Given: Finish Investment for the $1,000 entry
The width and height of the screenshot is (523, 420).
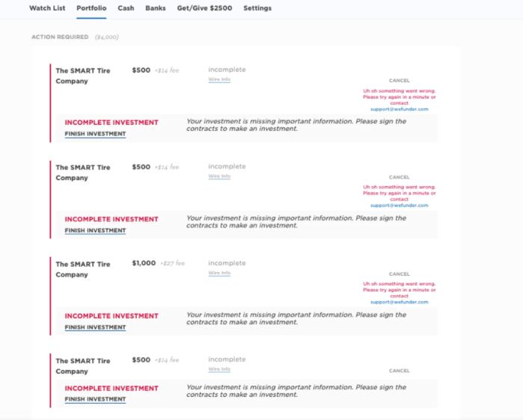Looking at the screenshot, I should (x=95, y=327).
